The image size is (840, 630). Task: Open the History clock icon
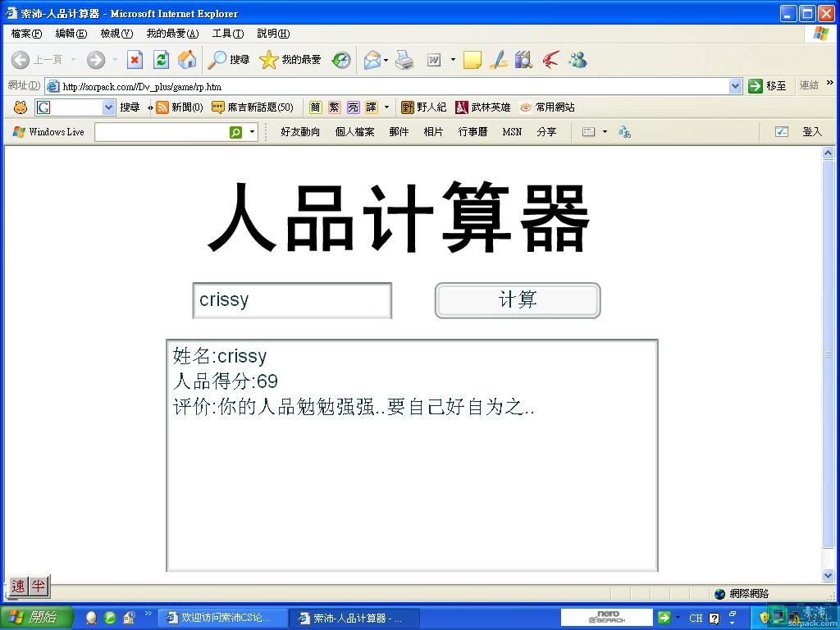(341, 60)
